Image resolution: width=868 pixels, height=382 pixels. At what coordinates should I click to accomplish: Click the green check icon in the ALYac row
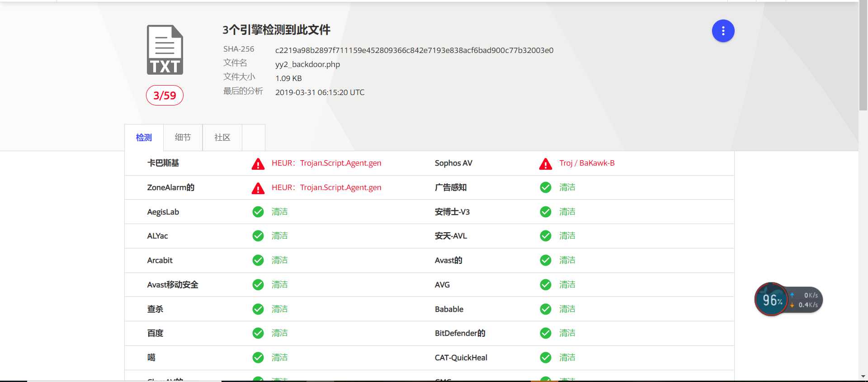pos(258,236)
